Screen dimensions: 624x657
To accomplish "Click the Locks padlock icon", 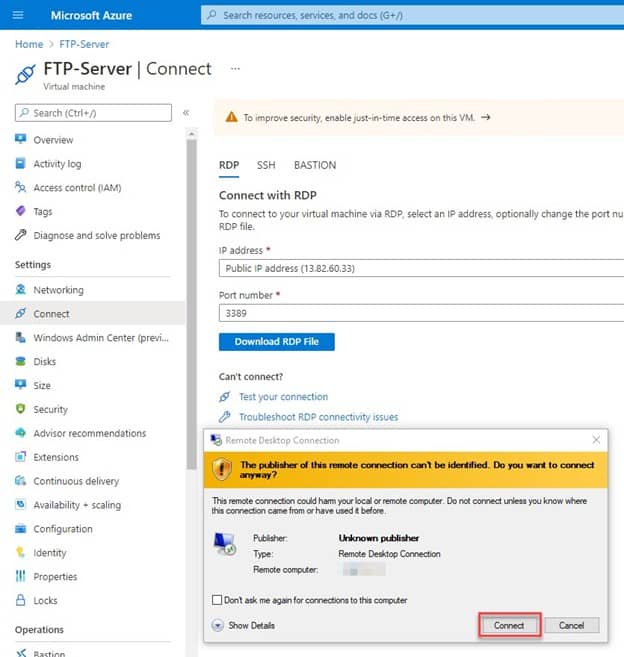I will (21, 600).
